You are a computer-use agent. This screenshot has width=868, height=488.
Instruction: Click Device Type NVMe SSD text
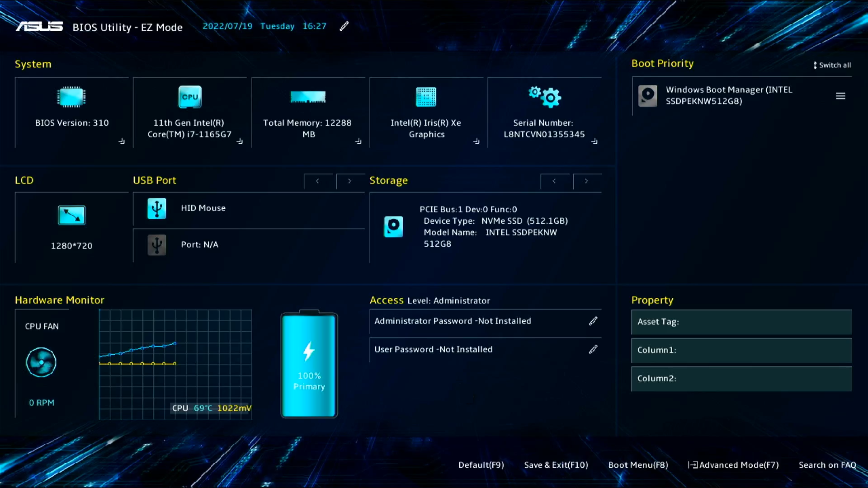click(495, 221)
